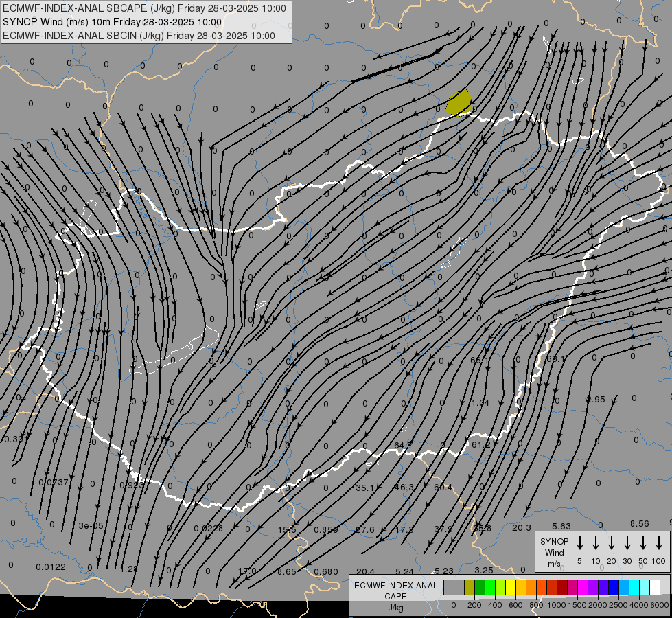This screenshot has width=672, height=618.
Task: Click the map value '0.680'
Action: tap(326, 572)
